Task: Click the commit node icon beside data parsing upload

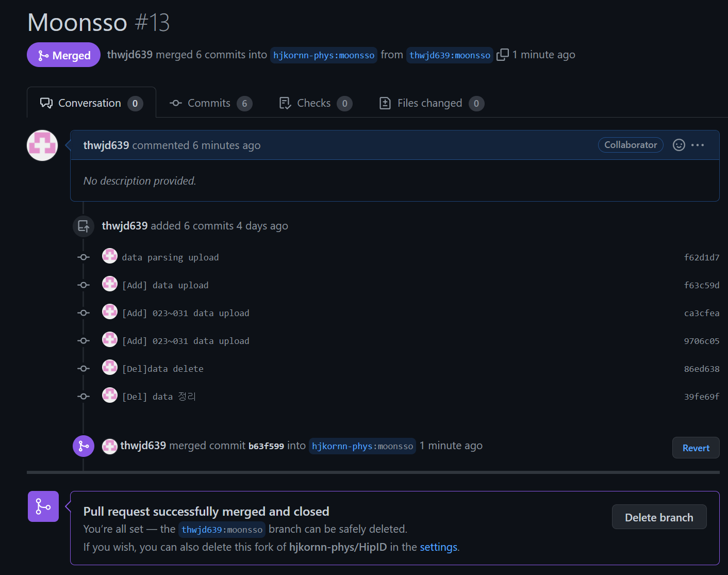Action: [83, 257]
